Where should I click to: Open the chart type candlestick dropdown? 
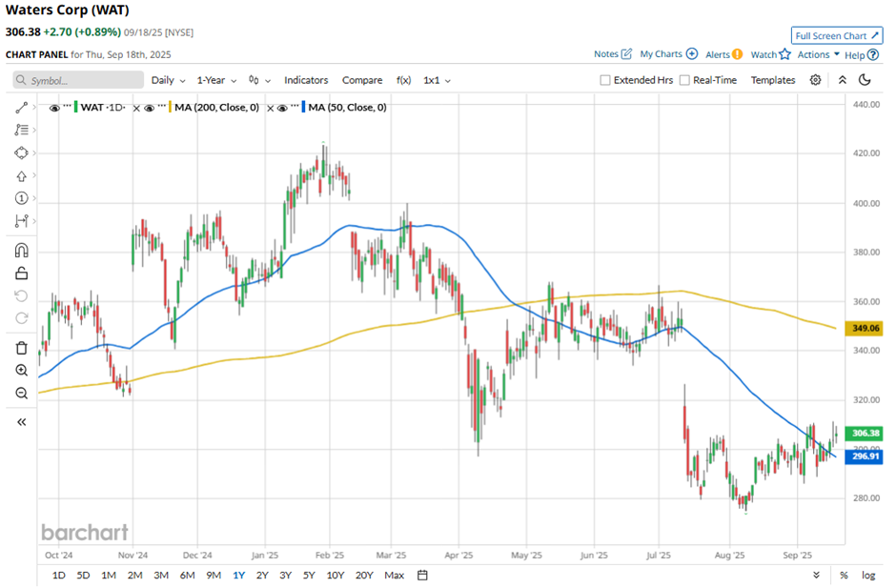click(259, 80)
